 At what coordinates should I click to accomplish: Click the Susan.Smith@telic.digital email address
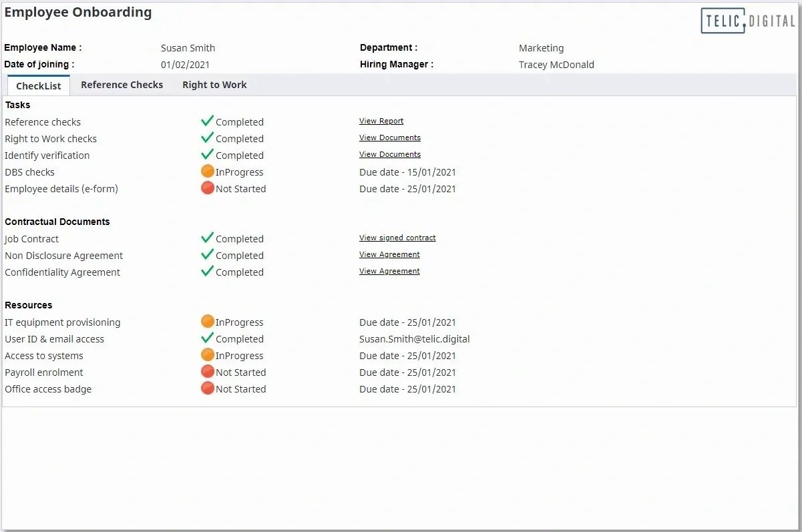415,339
